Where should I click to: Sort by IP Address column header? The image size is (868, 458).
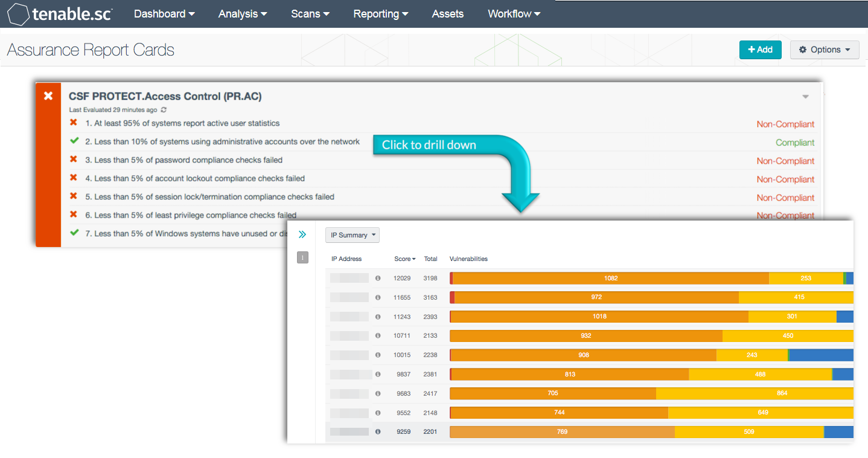click(x=346, y=259)
